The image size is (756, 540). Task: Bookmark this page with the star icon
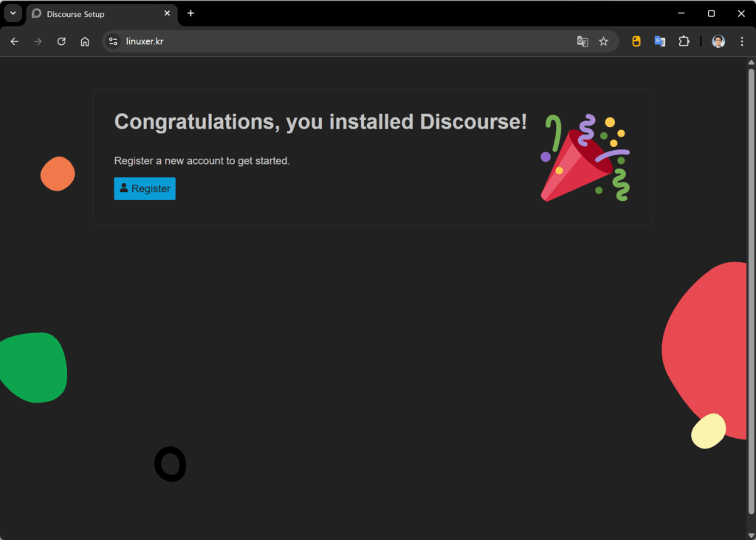tap(603, 41)
